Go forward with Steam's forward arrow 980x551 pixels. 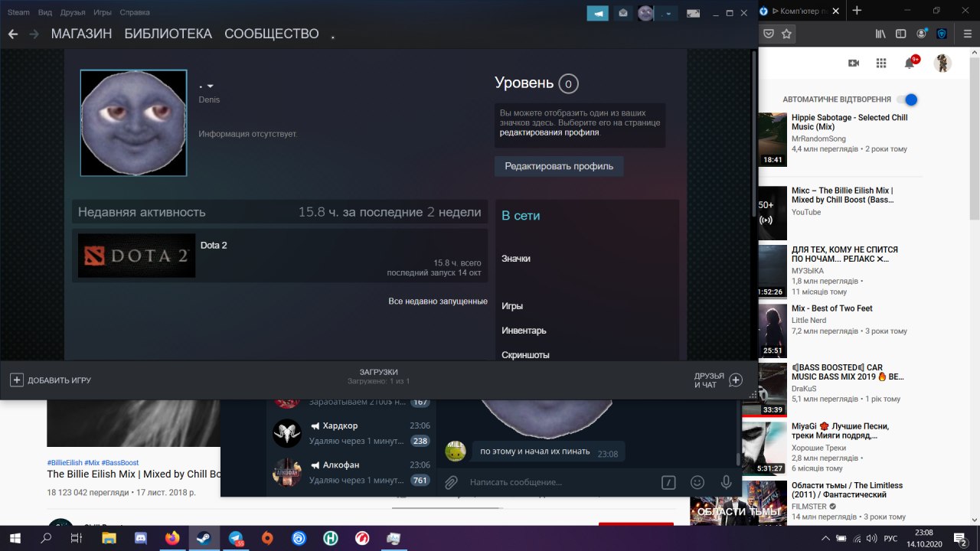[34, 34]
